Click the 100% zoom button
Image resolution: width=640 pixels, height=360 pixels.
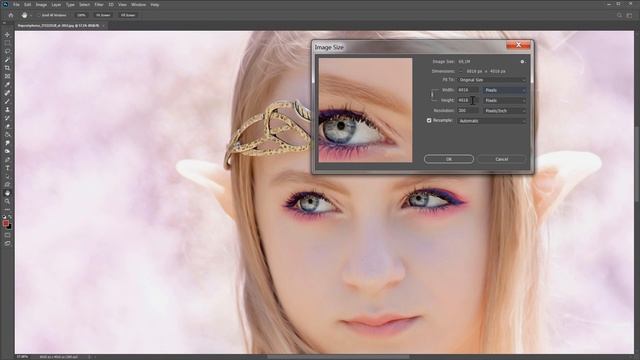(x=81, y=15)
